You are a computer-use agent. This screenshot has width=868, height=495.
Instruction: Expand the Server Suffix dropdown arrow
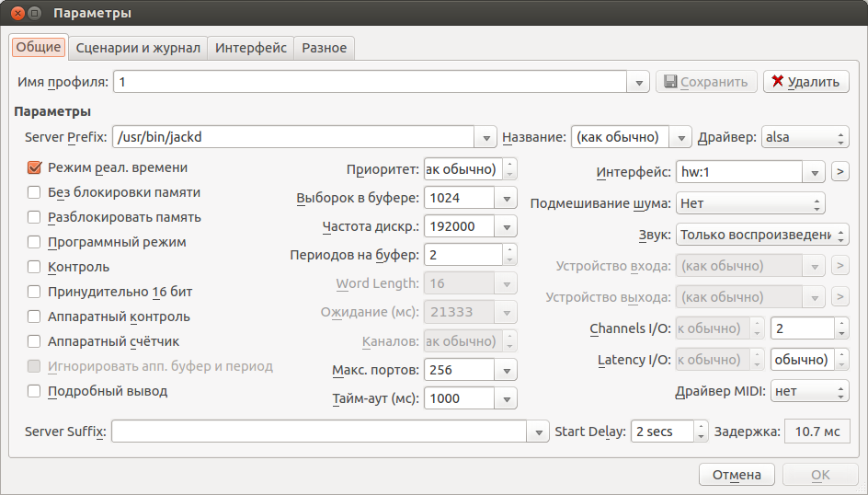(538, 432)
